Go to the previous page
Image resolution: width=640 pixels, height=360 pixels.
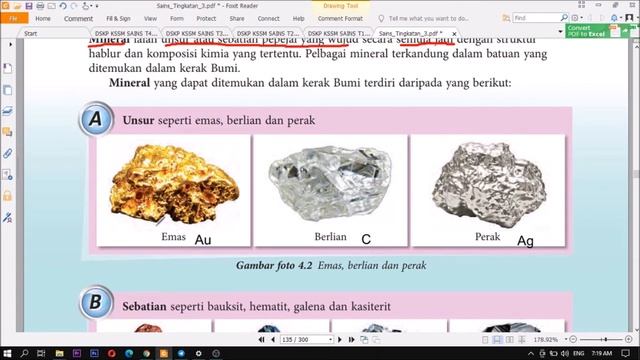pos(273,340)
